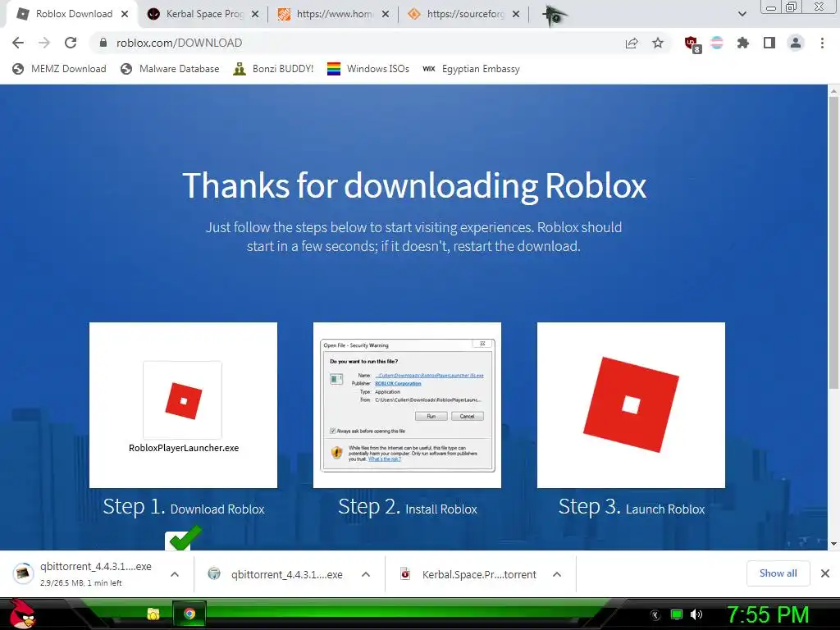This screenshot has height=630, width=840.
Task: Click the Step 1. Download Roblox label
Action: click(184, 507)
